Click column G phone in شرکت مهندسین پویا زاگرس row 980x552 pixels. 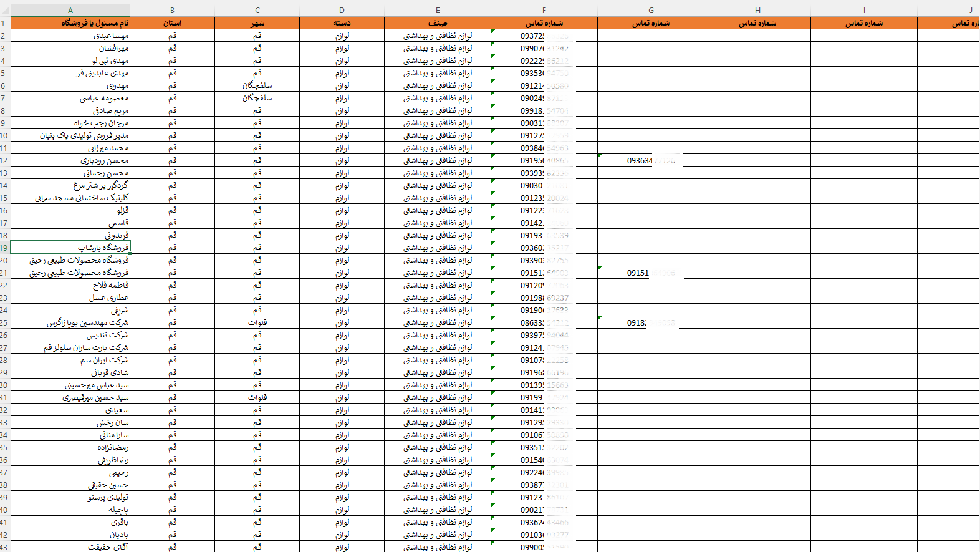[x=651, y=322]
